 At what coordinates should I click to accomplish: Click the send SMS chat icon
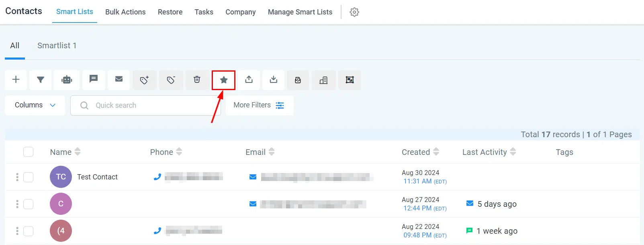click(94, 80)
